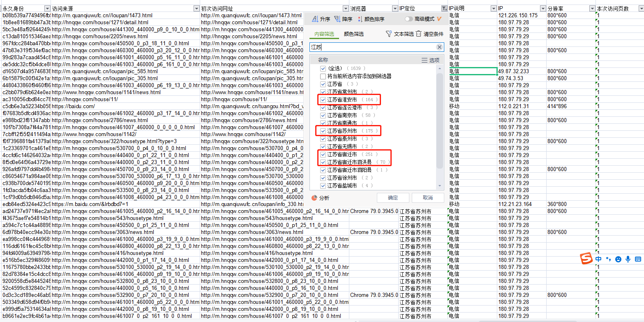Sort descending with 降序 button

pos(343,19)
